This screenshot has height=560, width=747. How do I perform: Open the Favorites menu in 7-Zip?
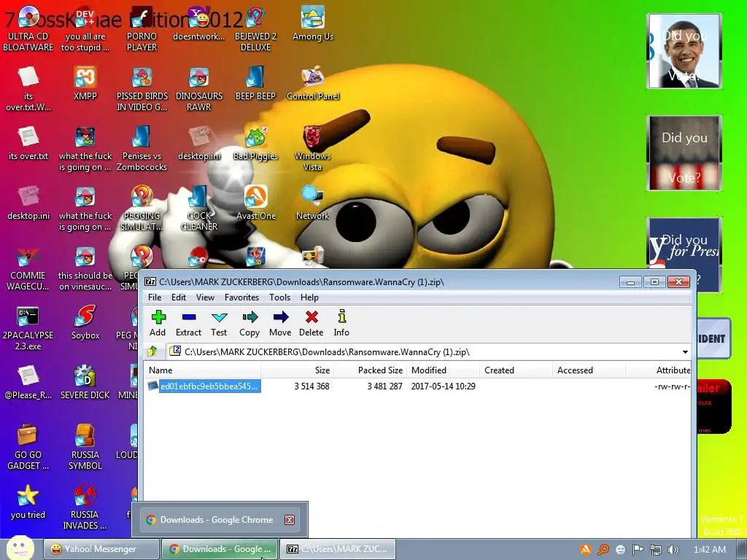241,297
